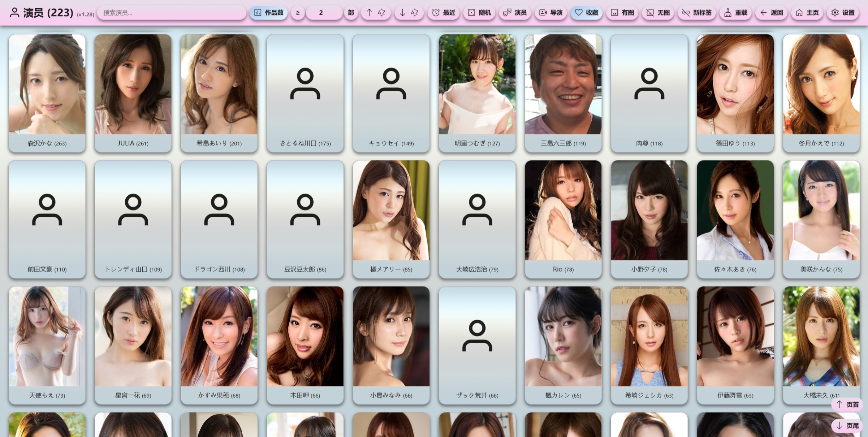Jump to bottom with 页尾 button

[x=847, y=426]
